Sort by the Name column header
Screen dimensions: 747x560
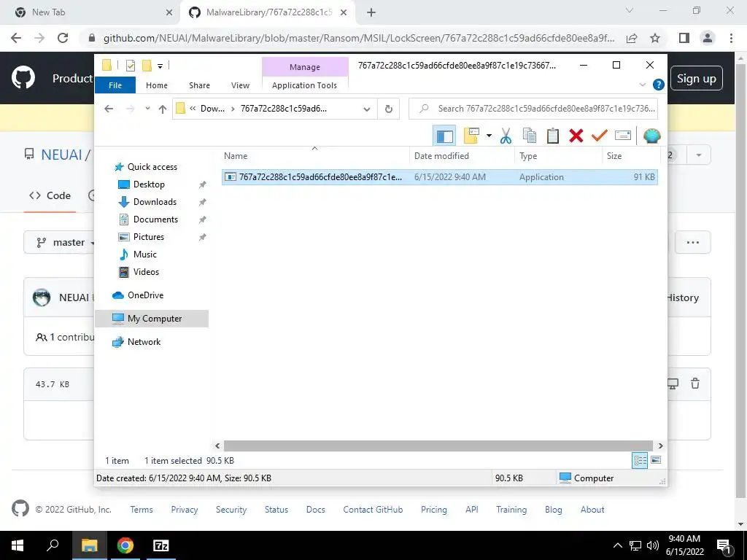pos(315,156)
